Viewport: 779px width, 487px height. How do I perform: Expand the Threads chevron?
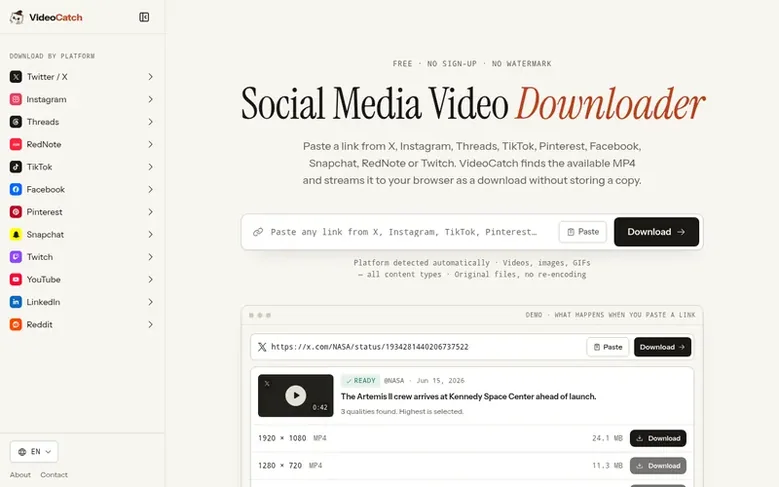point(150,122)
